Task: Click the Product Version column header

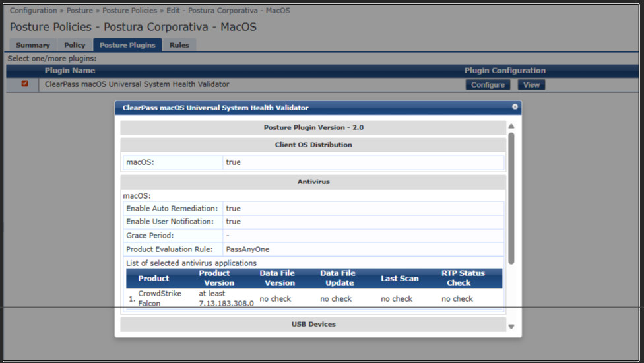Action: pos(216,278)
